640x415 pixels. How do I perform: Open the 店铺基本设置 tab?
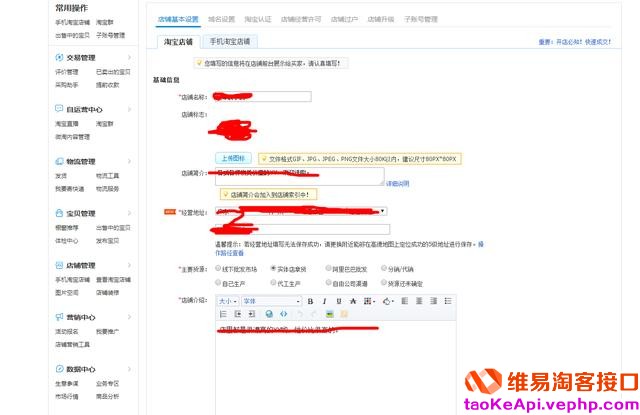(178, 19)
